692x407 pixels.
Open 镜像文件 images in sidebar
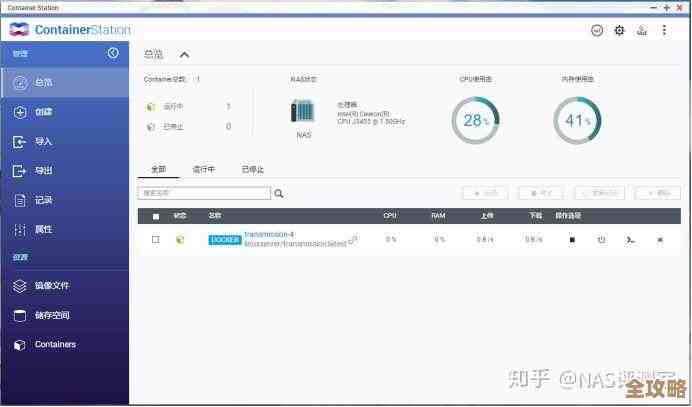[x=65, y=286]
